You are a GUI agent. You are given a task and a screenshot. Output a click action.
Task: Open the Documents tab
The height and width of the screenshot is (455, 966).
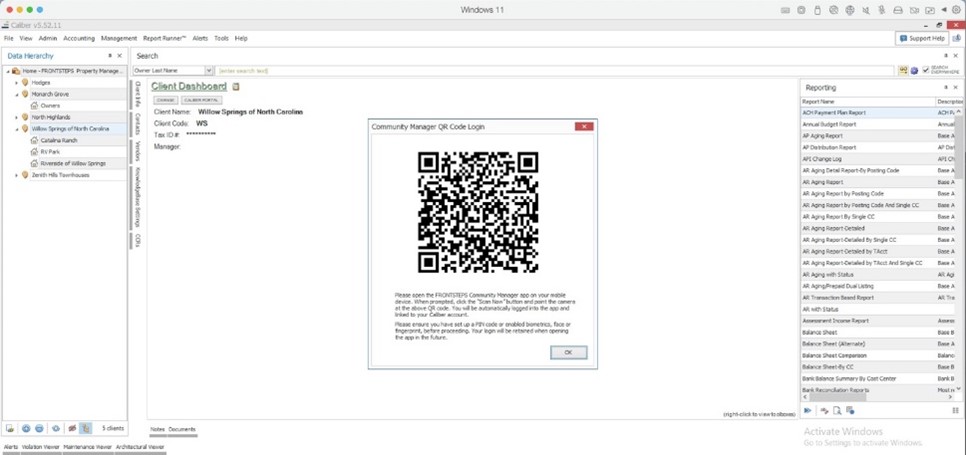click(182, 429)
